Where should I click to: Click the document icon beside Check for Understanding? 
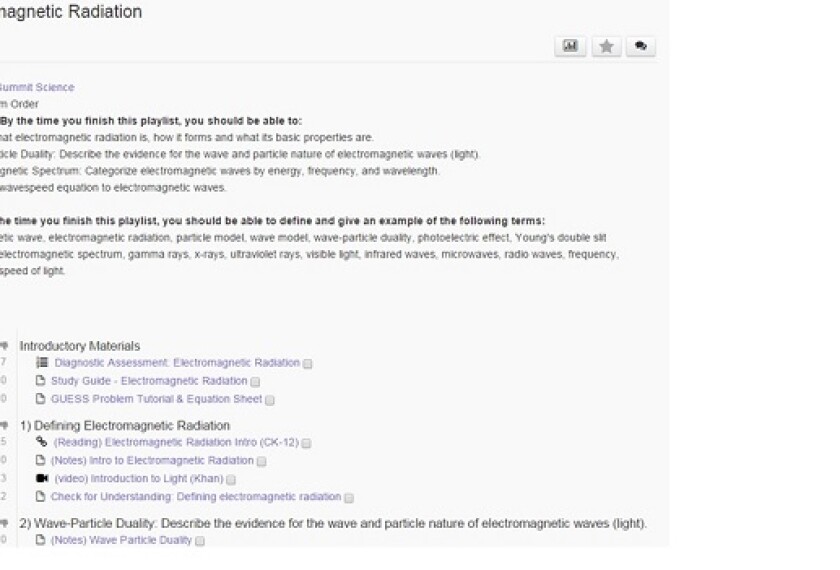coord(41,496)
